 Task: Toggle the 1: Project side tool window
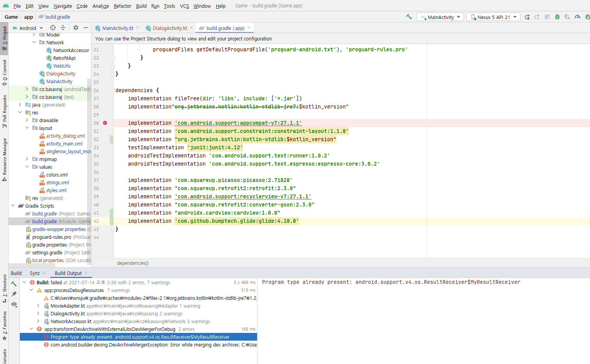click(x=4, y=38)
